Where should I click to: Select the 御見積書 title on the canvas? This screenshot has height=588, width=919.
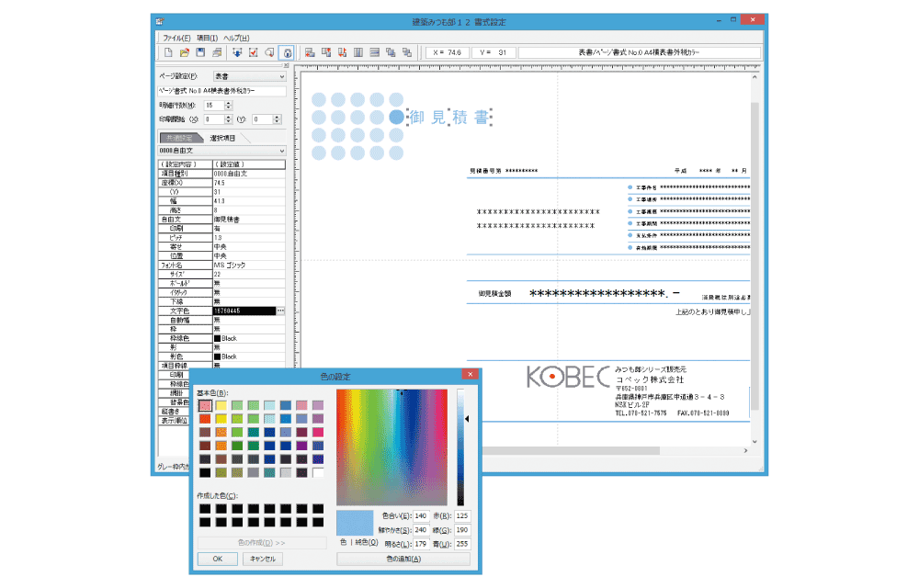tap(449, 117)
